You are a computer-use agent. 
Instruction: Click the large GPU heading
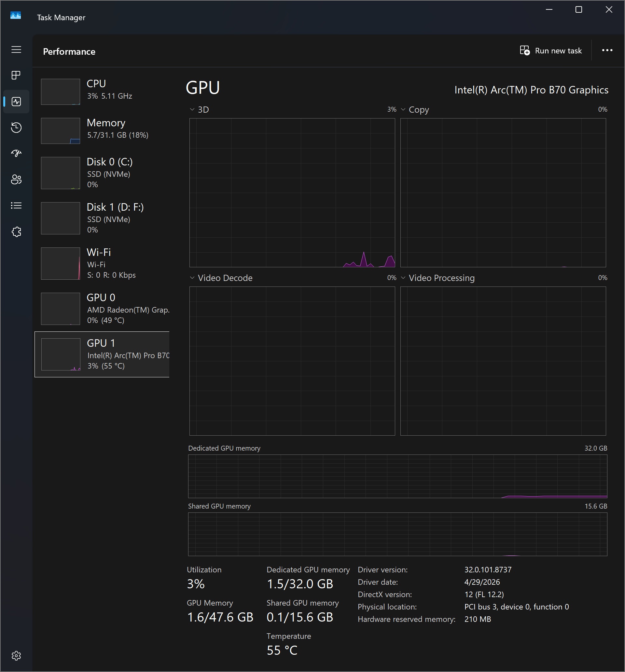click(203, 88)
